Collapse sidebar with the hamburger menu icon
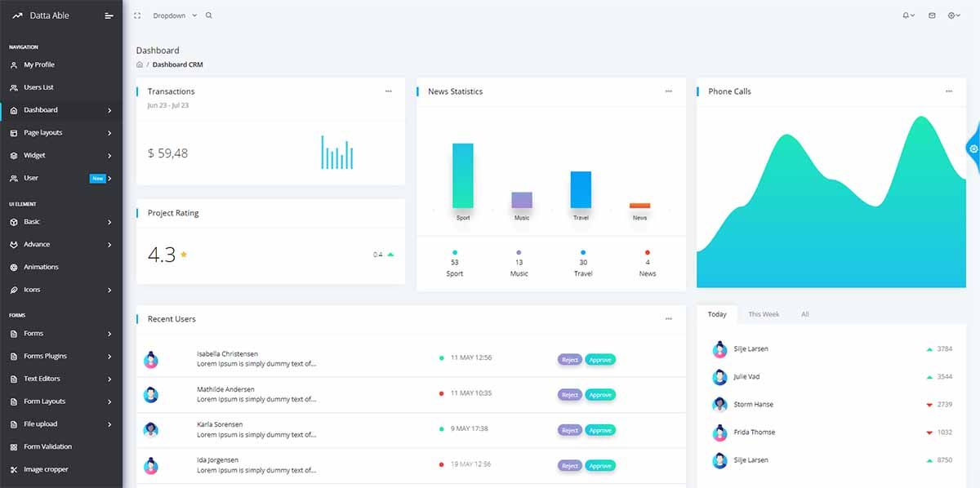Image resolution: width=980 pixels, height=488 pixels. click(109, 16)
